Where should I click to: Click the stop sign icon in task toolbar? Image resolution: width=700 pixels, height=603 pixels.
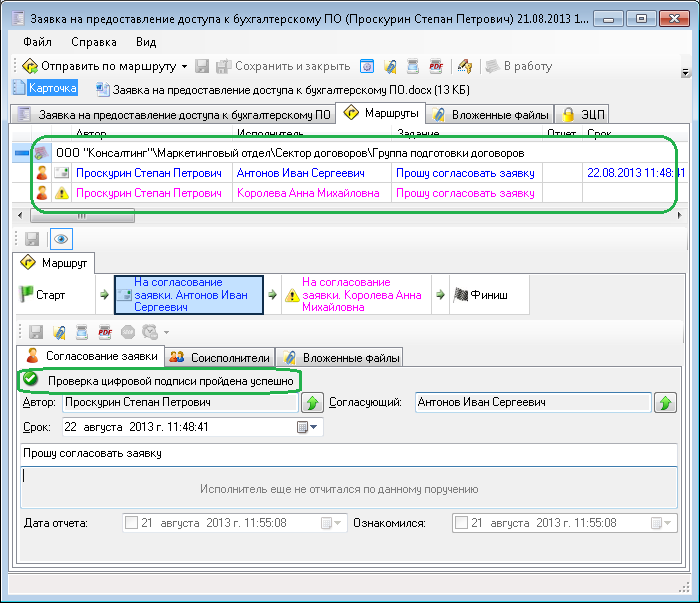(x=128, y=332)
